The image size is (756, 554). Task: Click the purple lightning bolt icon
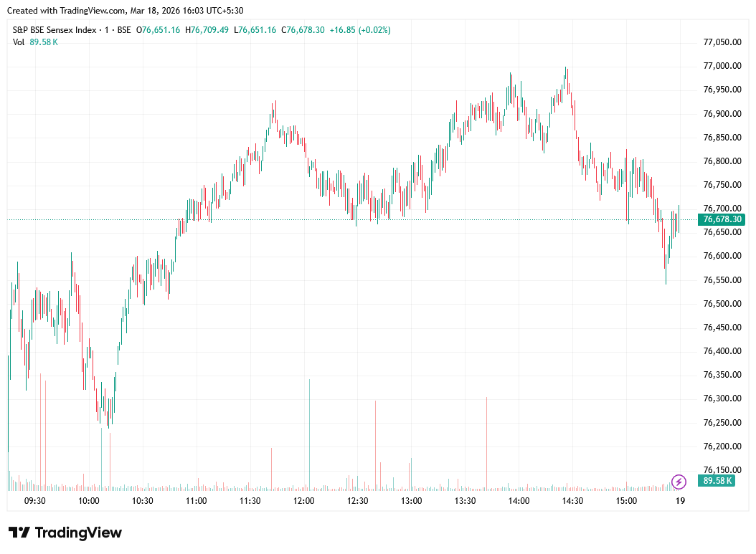(x=679, y=481)
